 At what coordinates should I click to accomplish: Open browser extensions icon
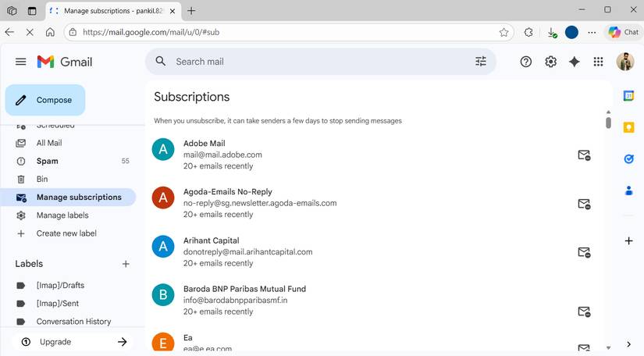[x=528, y=32]
